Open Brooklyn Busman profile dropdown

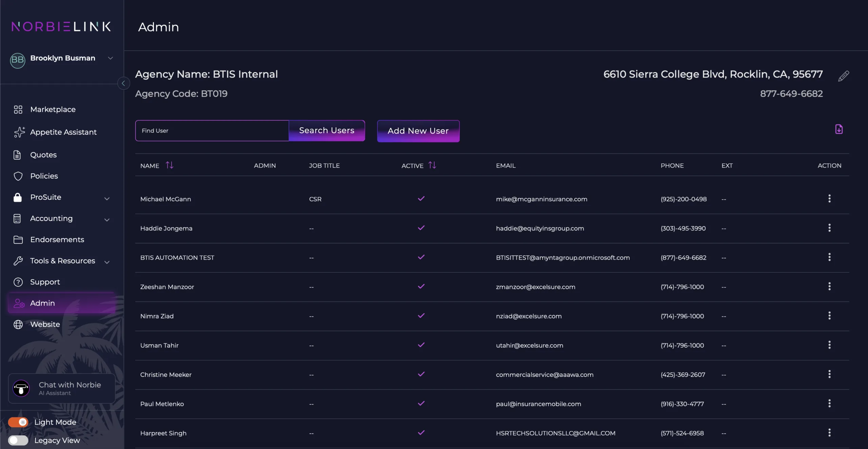[x=110, y=58]
